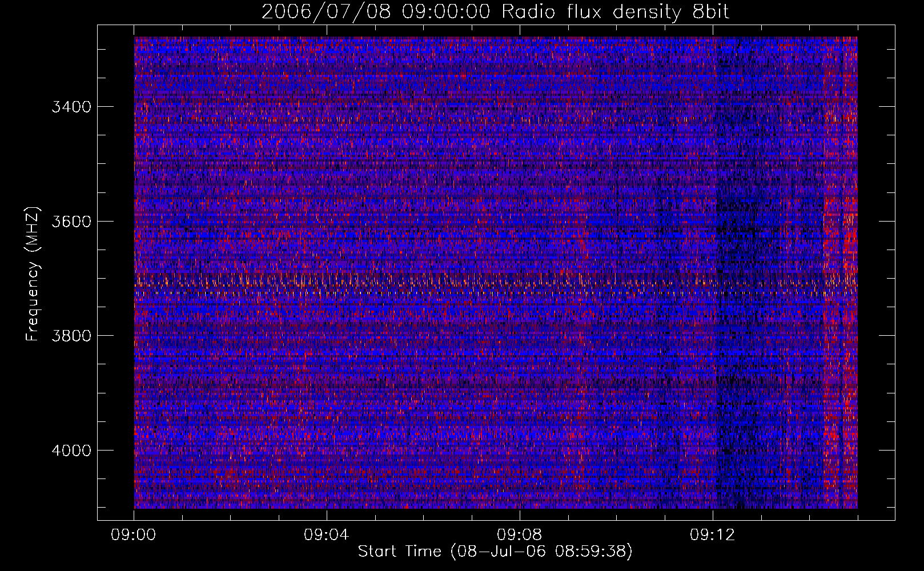
Task: Click the 09:00 time tick label
Action: (x=134, y=535)
